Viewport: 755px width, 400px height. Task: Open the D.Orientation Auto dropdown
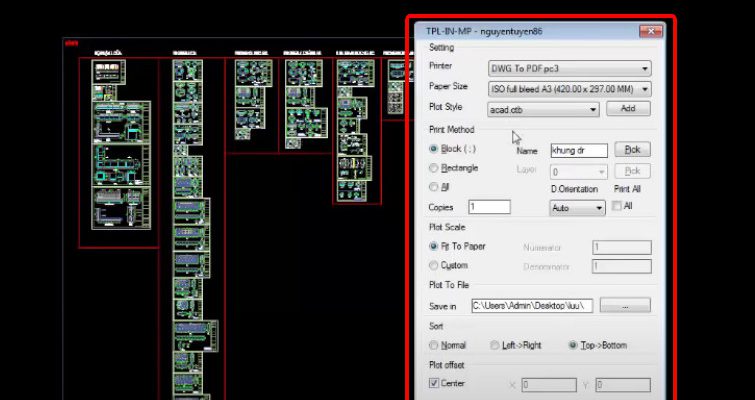578,208
